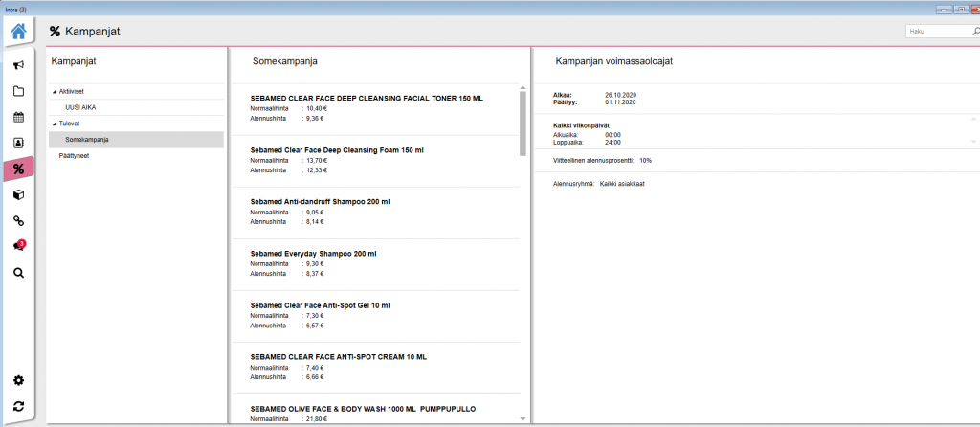The height and width of the screenshot is (427, 980).
Task: Open the gear settings icon
Action: pos(19,380)
